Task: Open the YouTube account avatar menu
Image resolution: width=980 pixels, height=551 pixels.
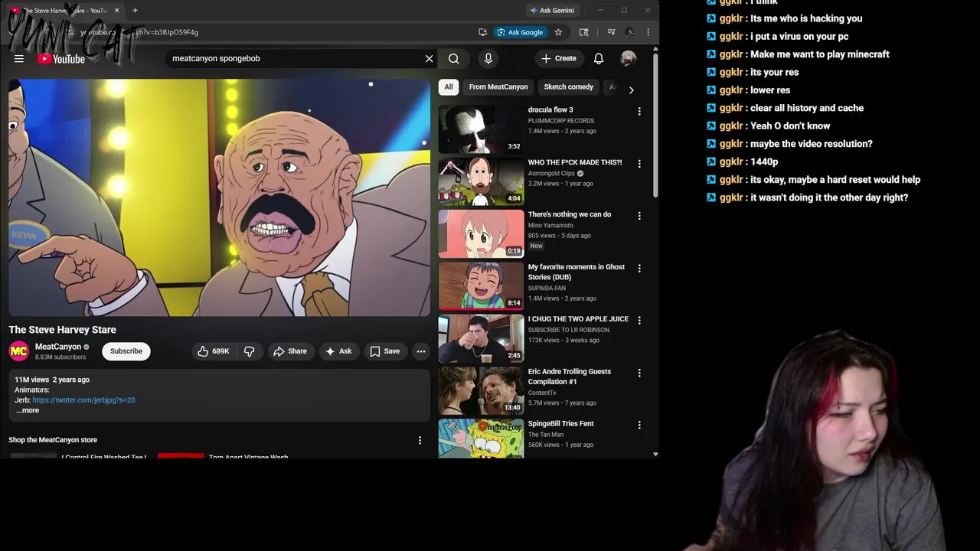Action: [x=628, y=58]
